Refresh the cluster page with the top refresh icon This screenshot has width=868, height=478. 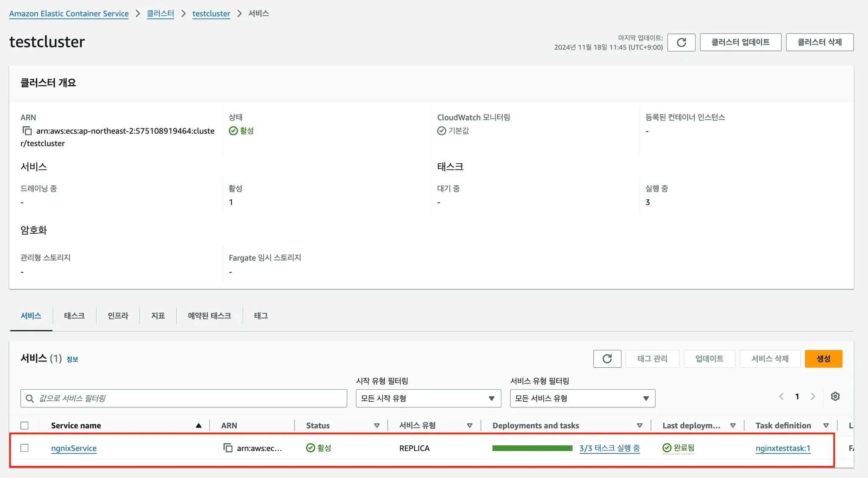point(681,42)
